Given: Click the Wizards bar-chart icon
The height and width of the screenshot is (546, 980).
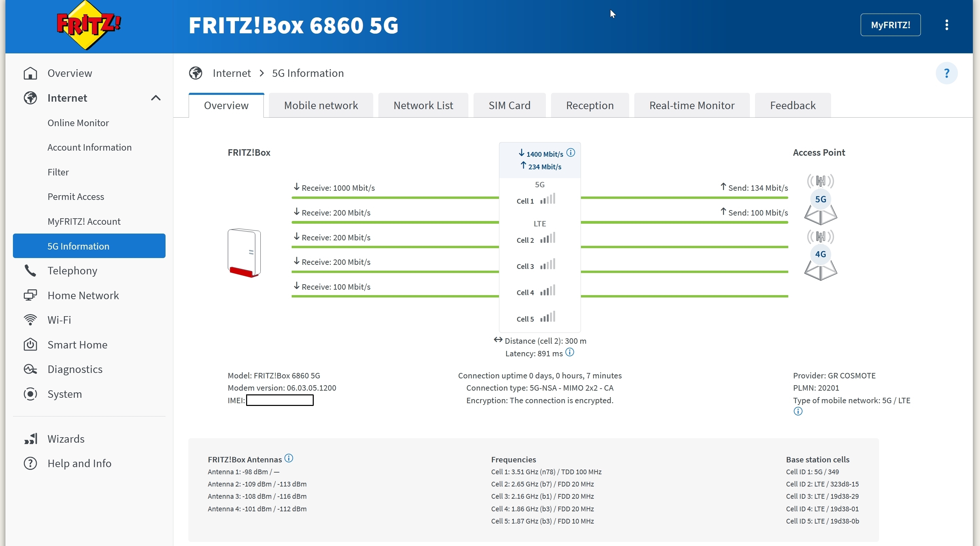Looking at the screenshot, I should [x=31, y=439].
